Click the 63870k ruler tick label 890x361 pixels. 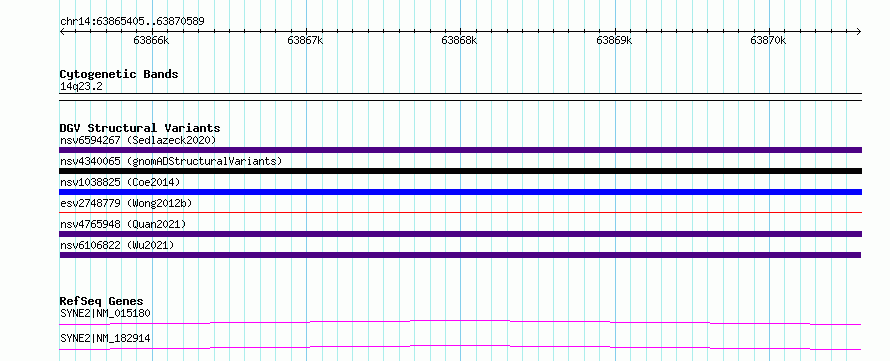(x=769, y=40)
